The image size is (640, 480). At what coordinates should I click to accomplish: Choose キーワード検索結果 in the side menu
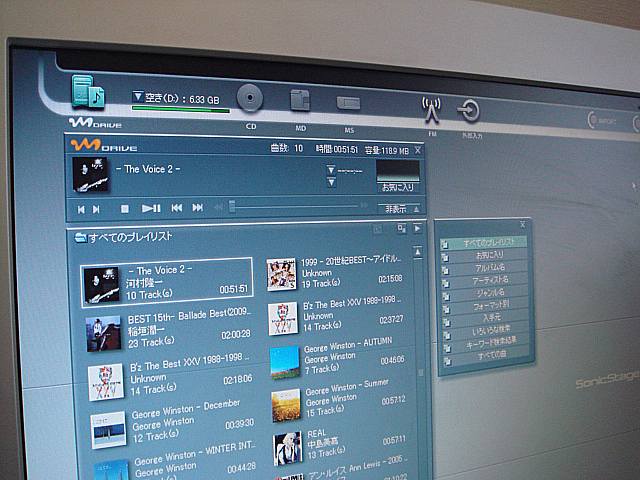pos(487,342)
